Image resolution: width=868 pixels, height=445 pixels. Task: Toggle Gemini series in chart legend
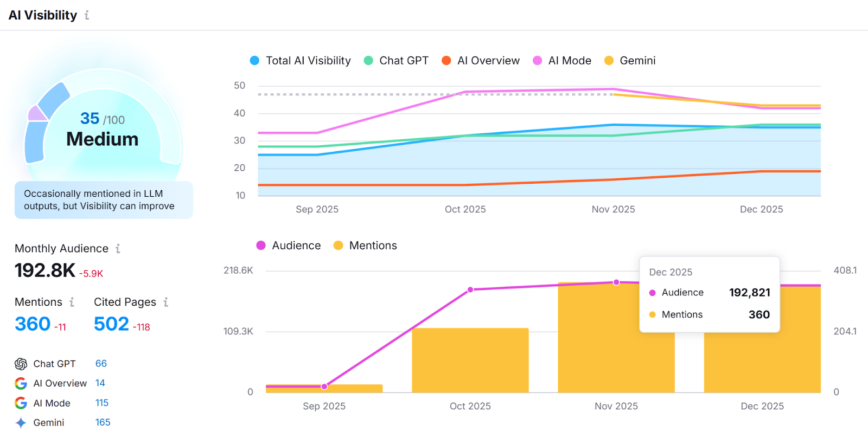[x=630, y=61]
